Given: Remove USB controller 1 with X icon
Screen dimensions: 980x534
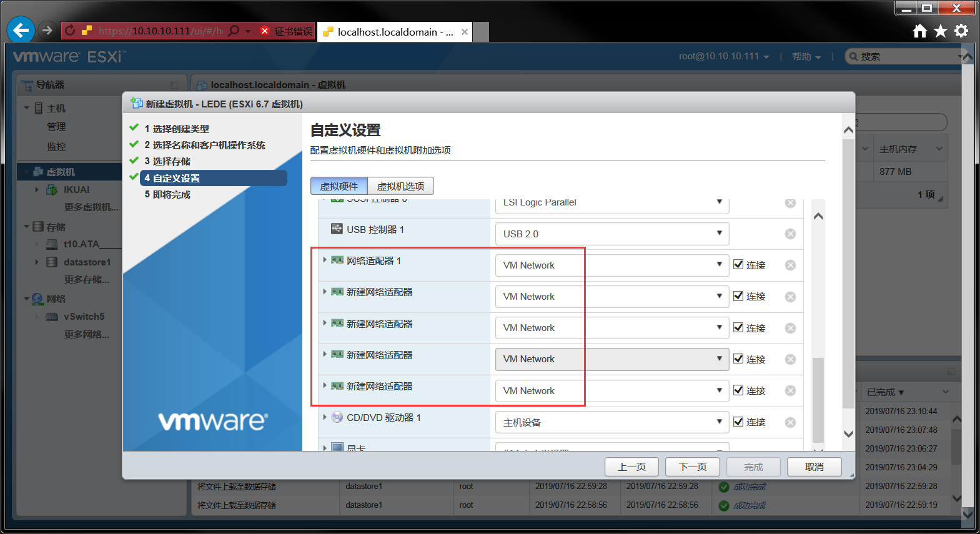Looking at the screenshot, I should 790,234.
